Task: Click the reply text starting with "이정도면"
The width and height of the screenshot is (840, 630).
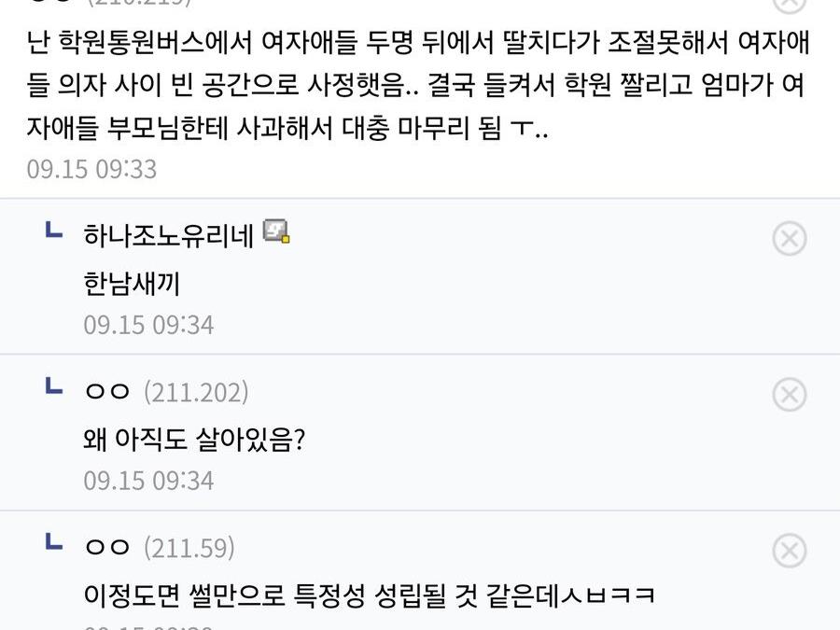Action: (x=369, y=595)
